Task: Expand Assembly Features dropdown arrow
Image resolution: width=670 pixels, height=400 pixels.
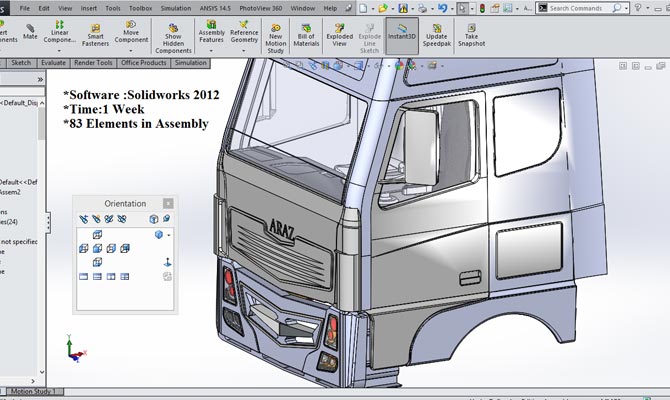Action: click(211, 50)
